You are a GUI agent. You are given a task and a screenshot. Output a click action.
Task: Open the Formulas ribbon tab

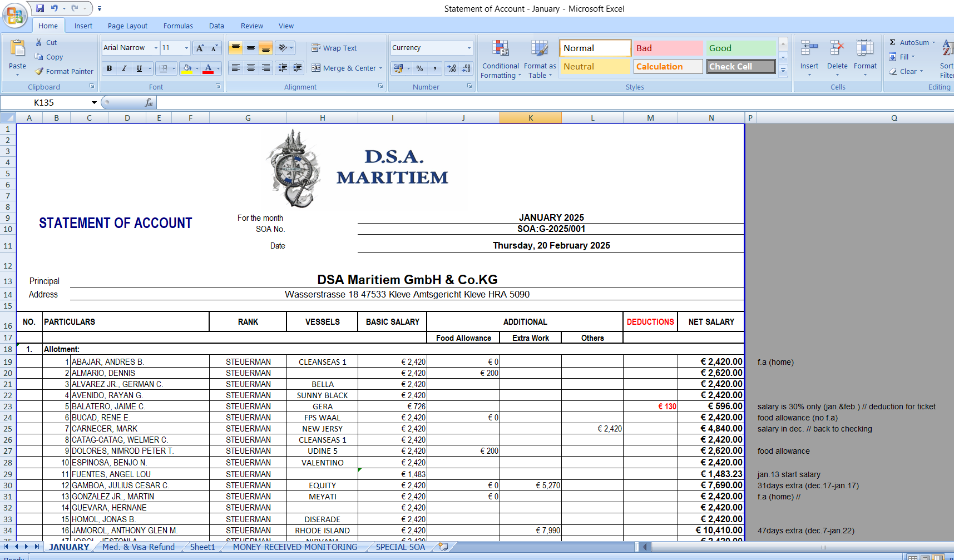pos(178,26)
